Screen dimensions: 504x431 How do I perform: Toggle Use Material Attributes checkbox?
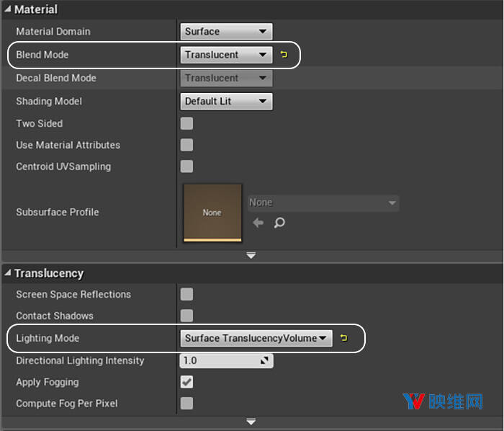point(186,145)
